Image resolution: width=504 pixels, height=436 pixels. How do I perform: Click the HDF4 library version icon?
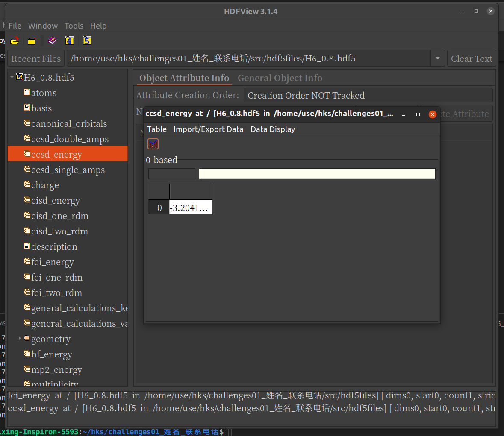[x=70, y=41]
